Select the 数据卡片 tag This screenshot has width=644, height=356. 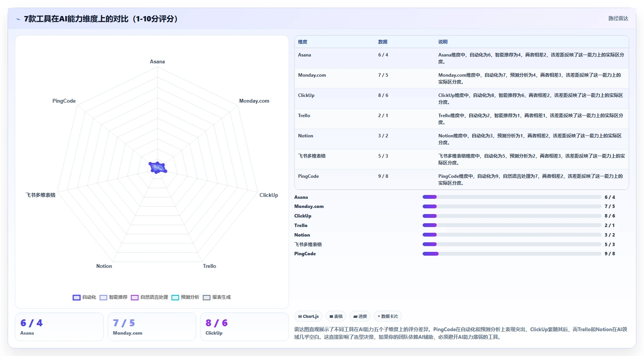coord(388,316)
